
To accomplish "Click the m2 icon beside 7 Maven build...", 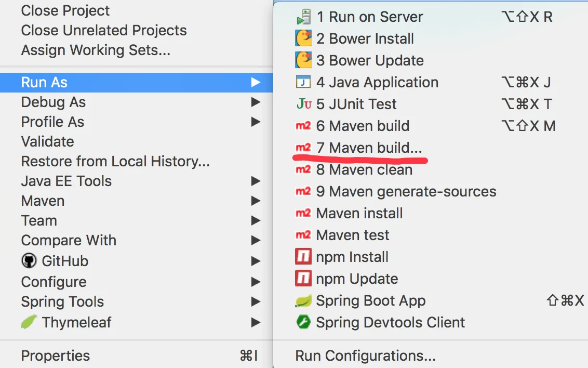I will [303, 148].
